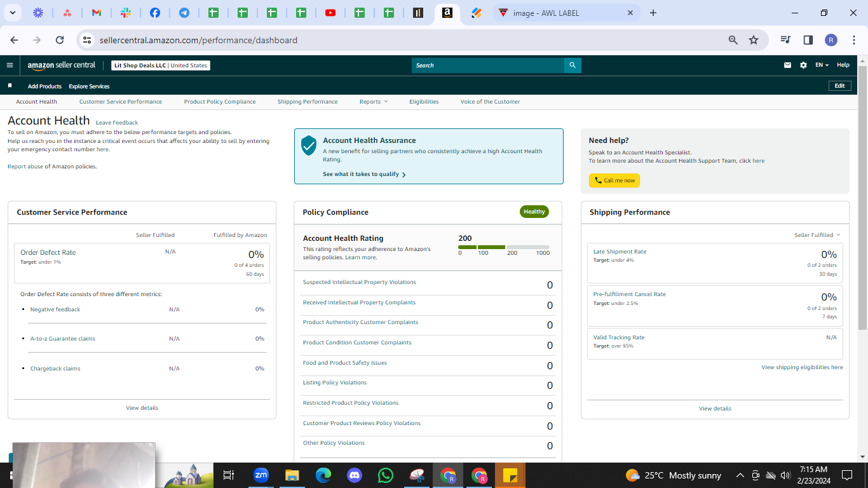Click the Add Products link
Viewport: 868px width, 488px height.
coord(44,86)
